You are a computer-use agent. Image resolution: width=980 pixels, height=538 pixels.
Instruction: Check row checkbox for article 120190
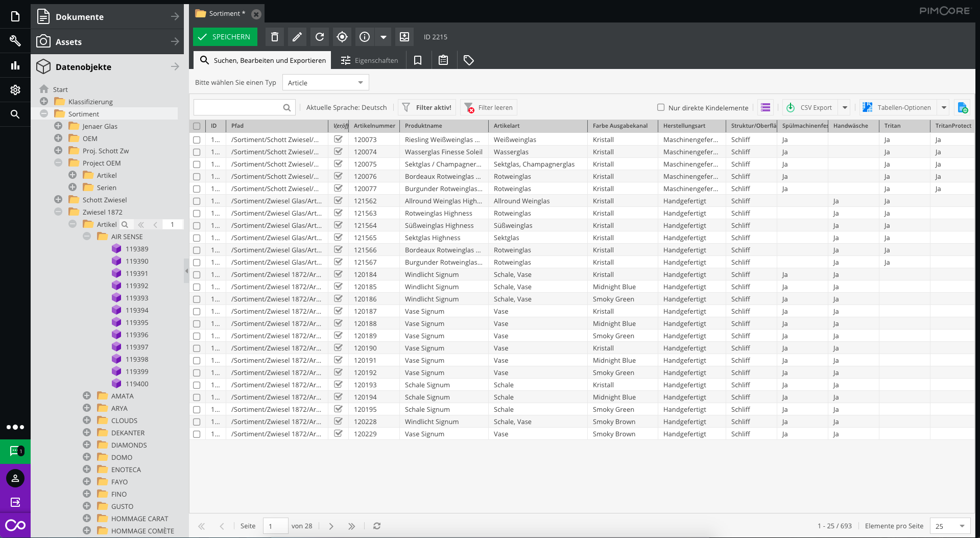tap(197, 348)
